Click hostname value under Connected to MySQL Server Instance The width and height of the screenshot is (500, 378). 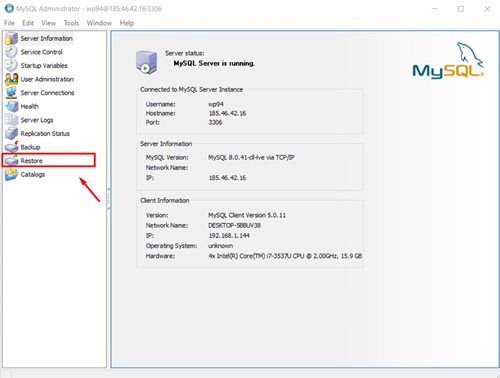[227, 113]
